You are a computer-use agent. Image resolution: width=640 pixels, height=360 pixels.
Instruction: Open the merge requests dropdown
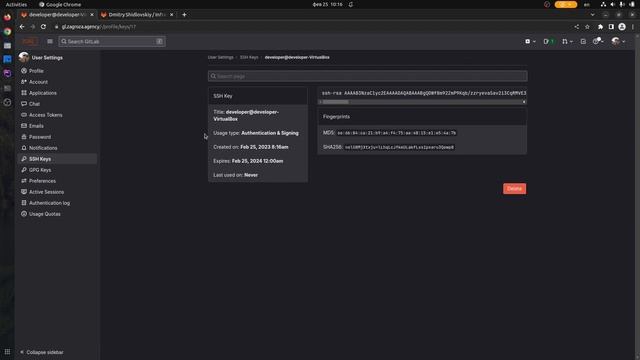(567, 41)
